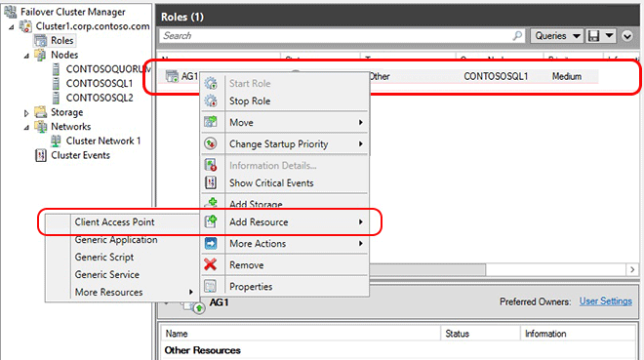Select Show Critical Events menu entry
This screenshot has height=360, width=644.
pyautogui.click(x=285, y=182)
